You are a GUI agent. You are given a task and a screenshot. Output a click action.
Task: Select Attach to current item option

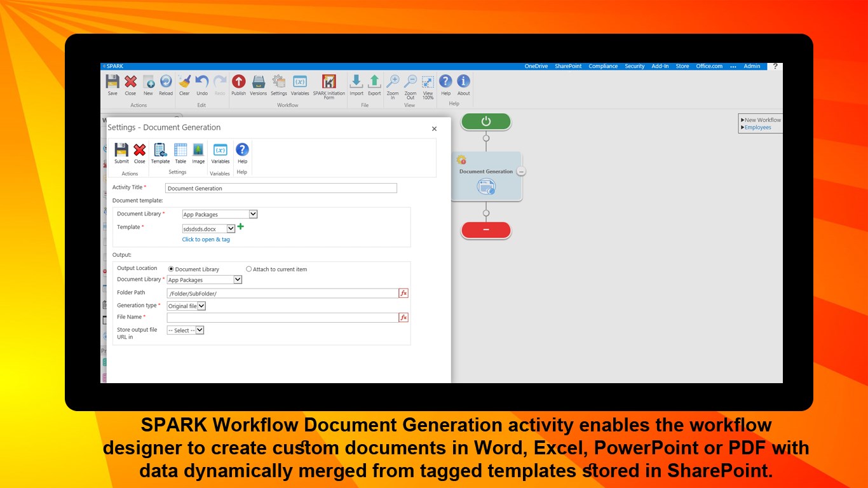248,269
